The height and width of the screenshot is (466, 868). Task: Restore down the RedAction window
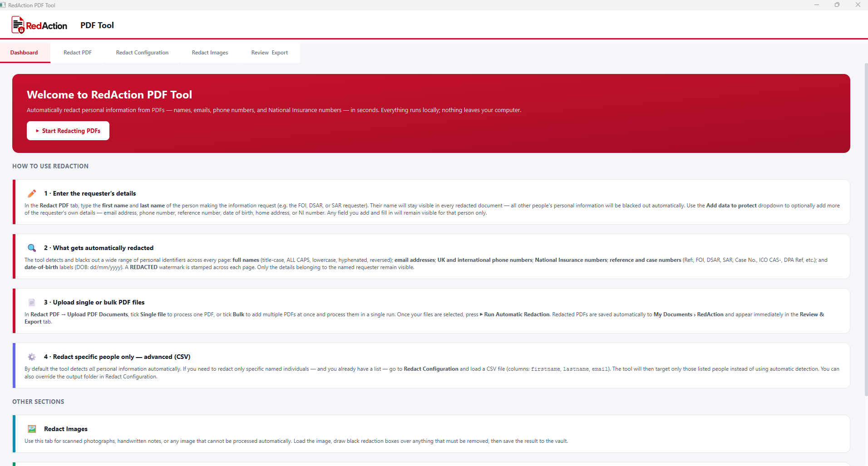(x=837, y=5)
